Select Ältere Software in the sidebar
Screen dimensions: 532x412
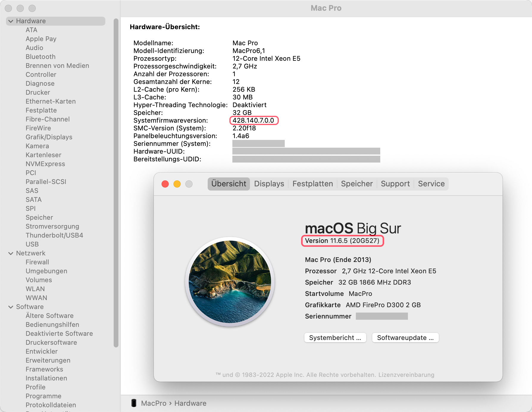[x=49, y=316]
